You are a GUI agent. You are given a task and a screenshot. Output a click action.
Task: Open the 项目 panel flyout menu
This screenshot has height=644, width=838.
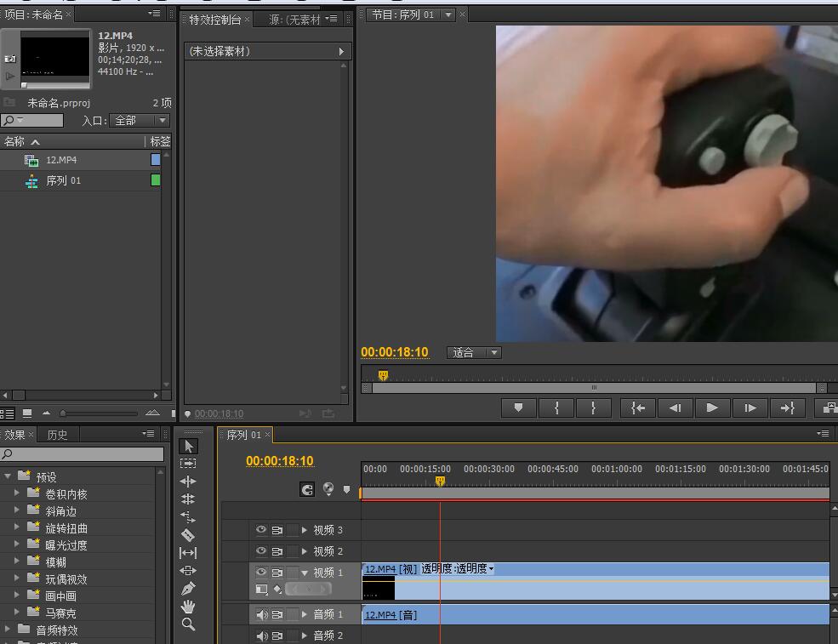click(x=155, y=14)
